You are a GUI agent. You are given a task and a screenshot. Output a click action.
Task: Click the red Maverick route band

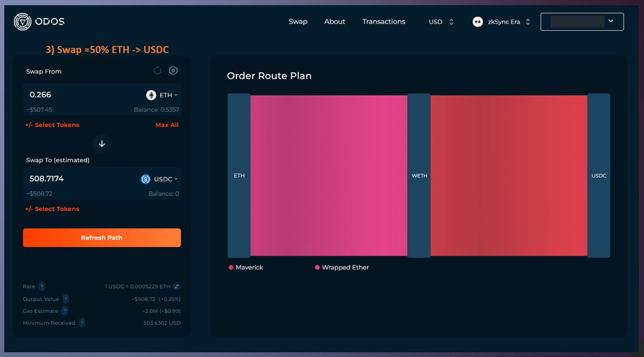pyautogui.click(x=509, y=176)
